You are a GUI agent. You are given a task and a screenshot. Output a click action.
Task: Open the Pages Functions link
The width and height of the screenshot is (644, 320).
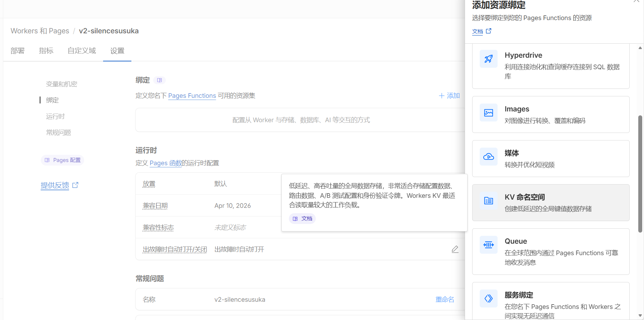(192, 96)
